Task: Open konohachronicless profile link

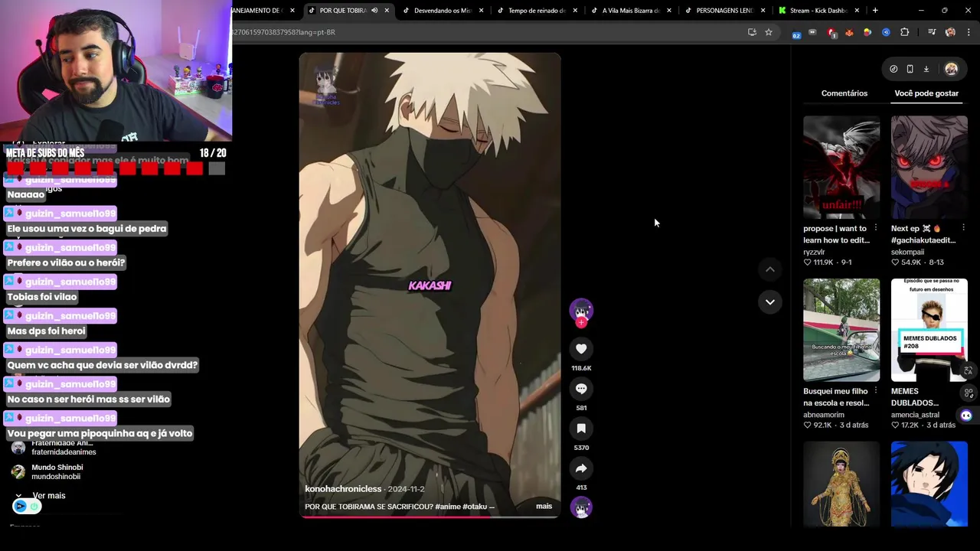Action: tap(343, 489)
